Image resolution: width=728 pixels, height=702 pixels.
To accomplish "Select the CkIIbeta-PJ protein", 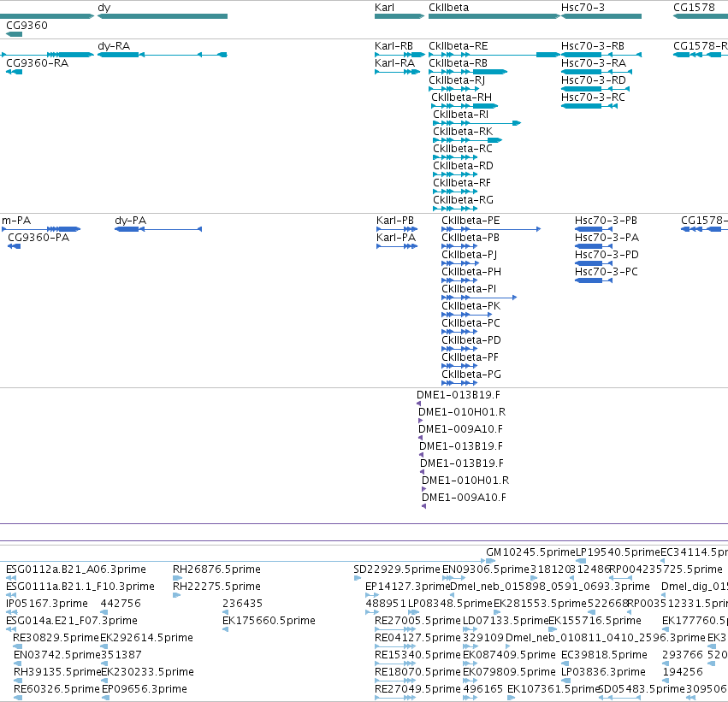I will [x=469, y=255].
